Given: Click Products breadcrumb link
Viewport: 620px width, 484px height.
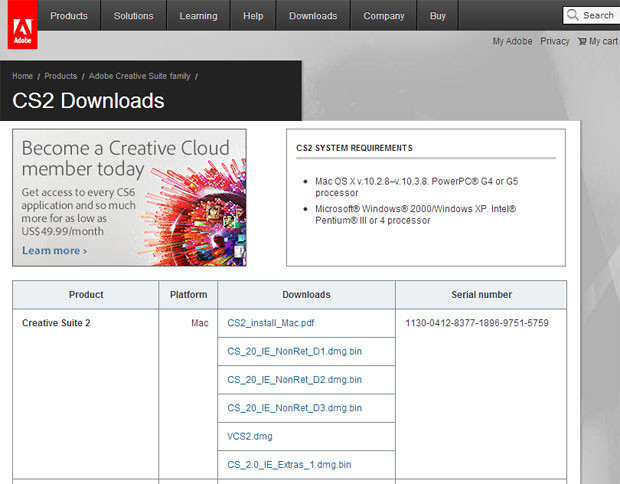Looking at the screenshot, I should click(60, 76).
